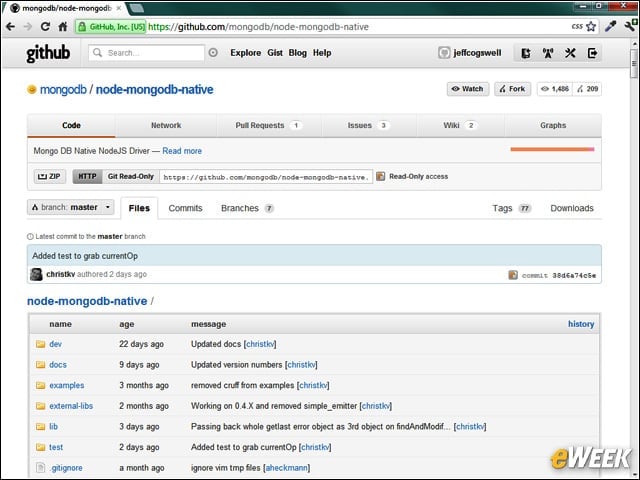Open the Tags subtab
The width and height of the screenshot is (640, 480).
(511, 208)
